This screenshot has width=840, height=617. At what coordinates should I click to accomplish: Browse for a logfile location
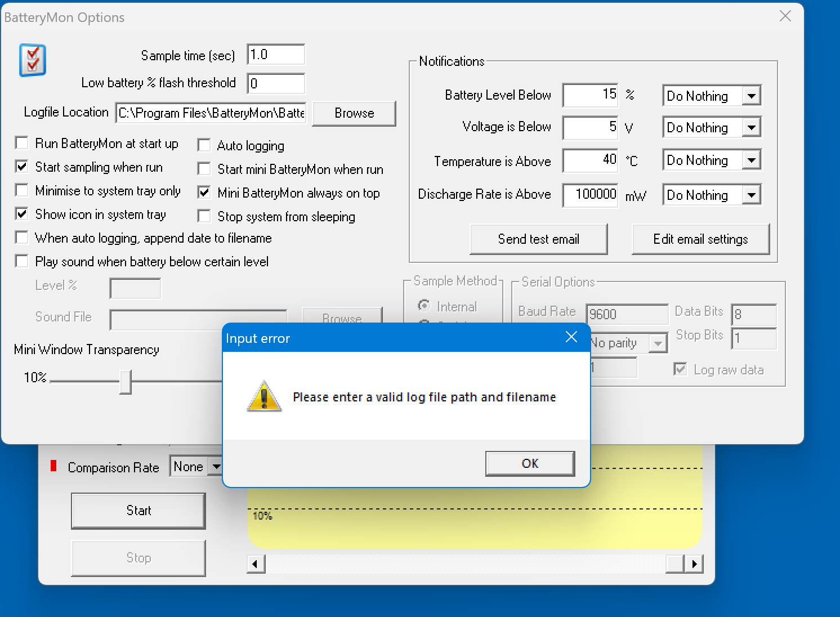[x=354, y=113]
